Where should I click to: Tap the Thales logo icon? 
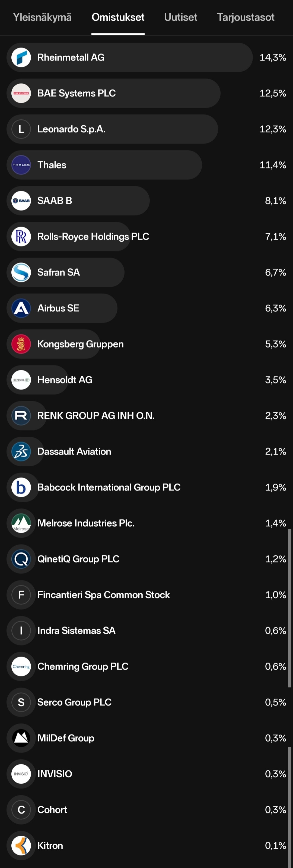[x=21, y=165]
